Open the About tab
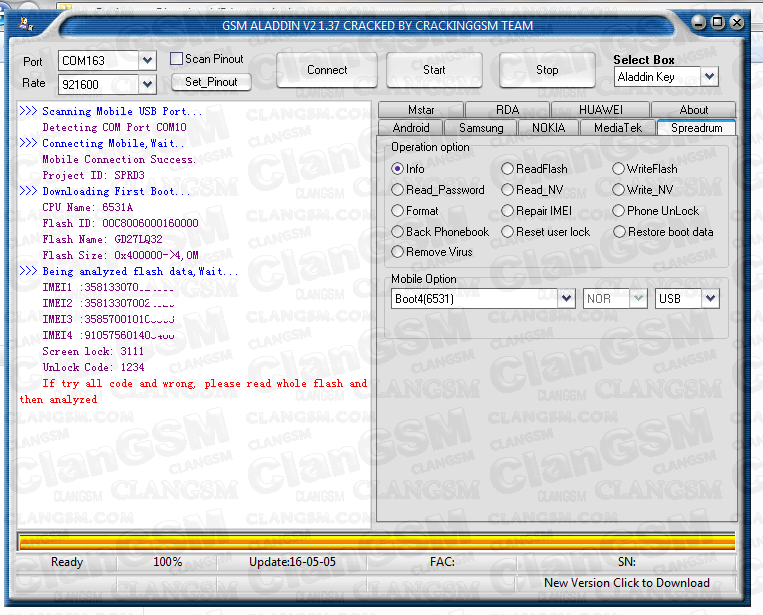 [x=693, y=110]
